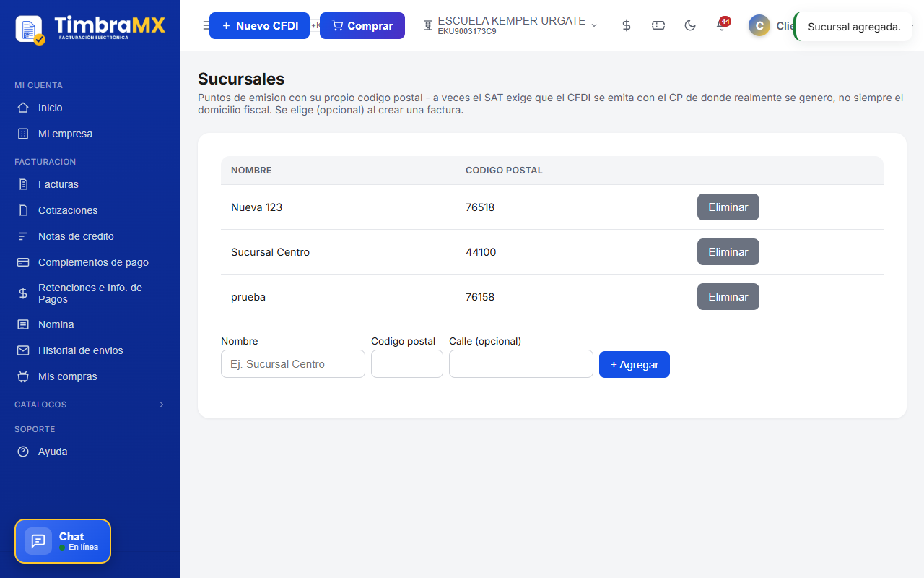Delete the Sucursal Centro branch
Screen dimensions: 924x578
coord(728,251)
